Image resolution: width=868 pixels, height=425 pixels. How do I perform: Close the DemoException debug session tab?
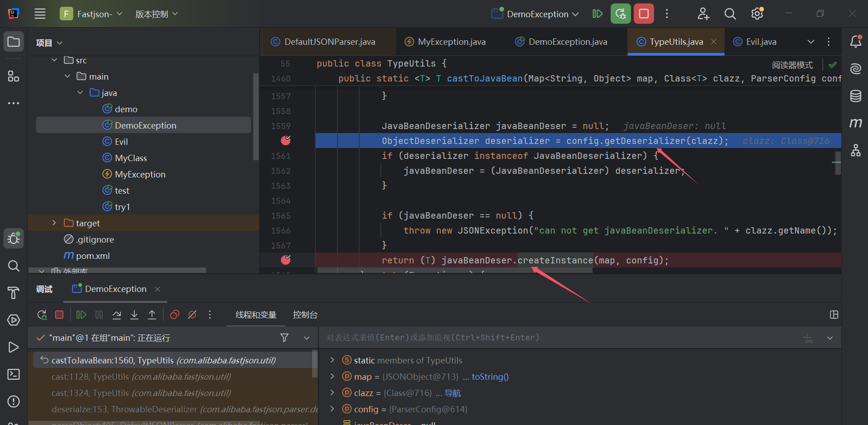pos(157,289)
